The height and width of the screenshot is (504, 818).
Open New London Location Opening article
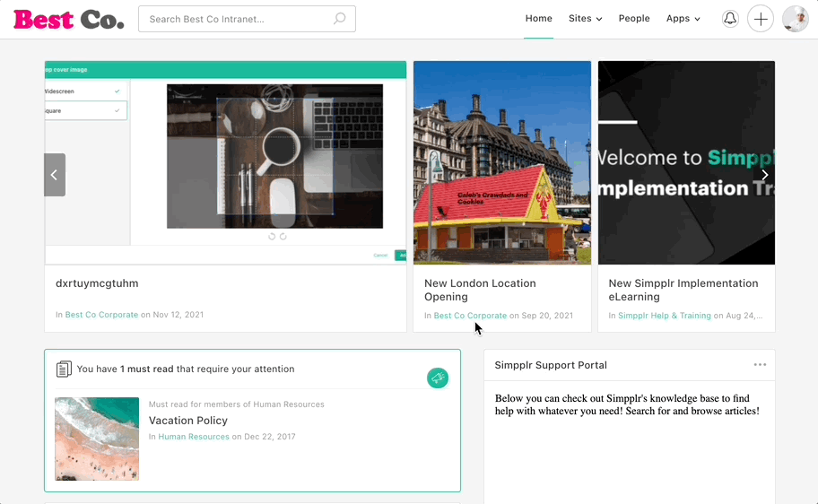[x=480, y=290]
